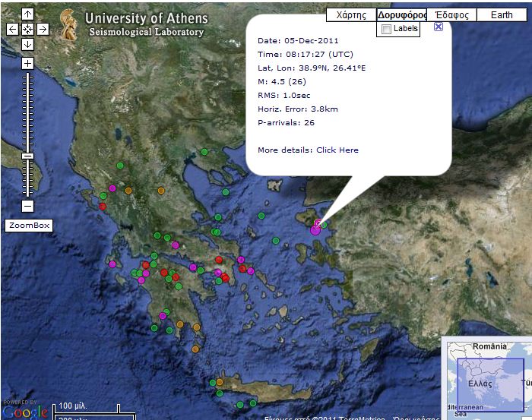Select red marker on Corfu coast
Screen dimensions: 532x420
coord(103,206)
